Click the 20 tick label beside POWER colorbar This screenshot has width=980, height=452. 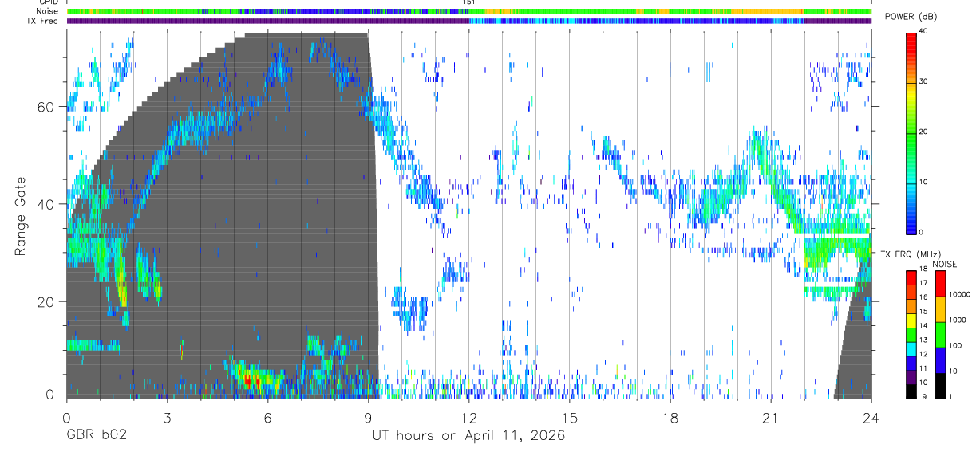[x=923, y=132]
